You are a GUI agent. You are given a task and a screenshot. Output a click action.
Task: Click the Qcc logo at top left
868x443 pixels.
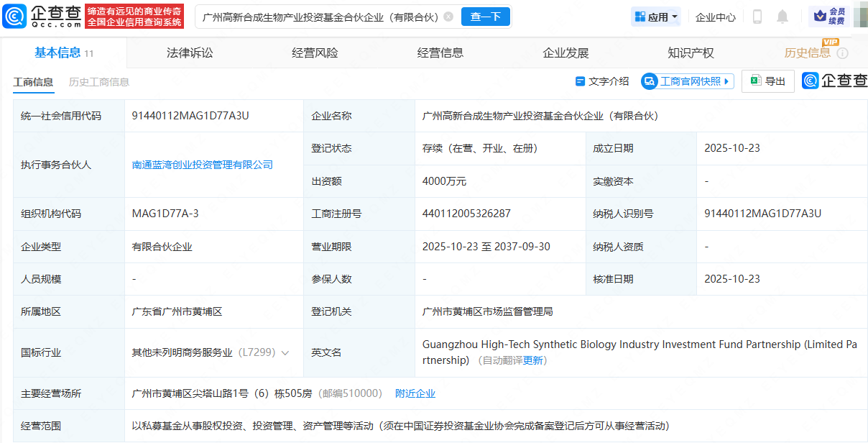pyautogui.click(x=42, y=16)
